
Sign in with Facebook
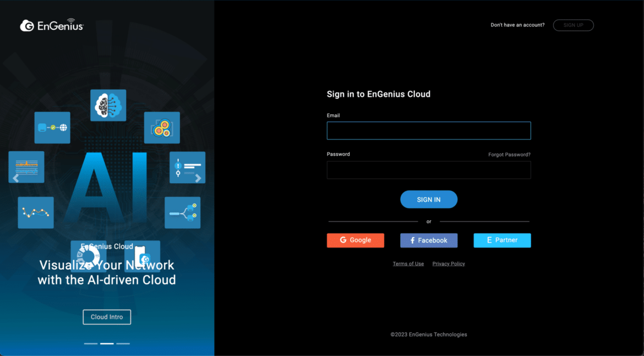point(429,240)
